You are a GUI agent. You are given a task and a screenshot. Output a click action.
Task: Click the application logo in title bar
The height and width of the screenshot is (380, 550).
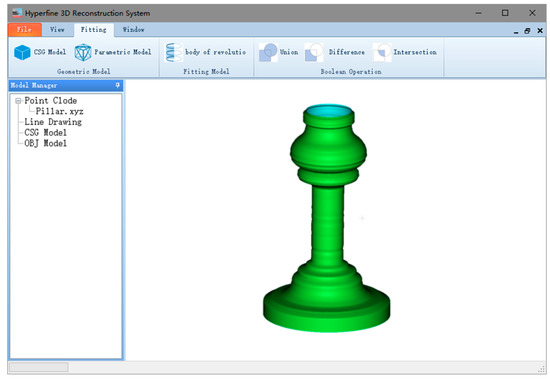click(17, 13)
